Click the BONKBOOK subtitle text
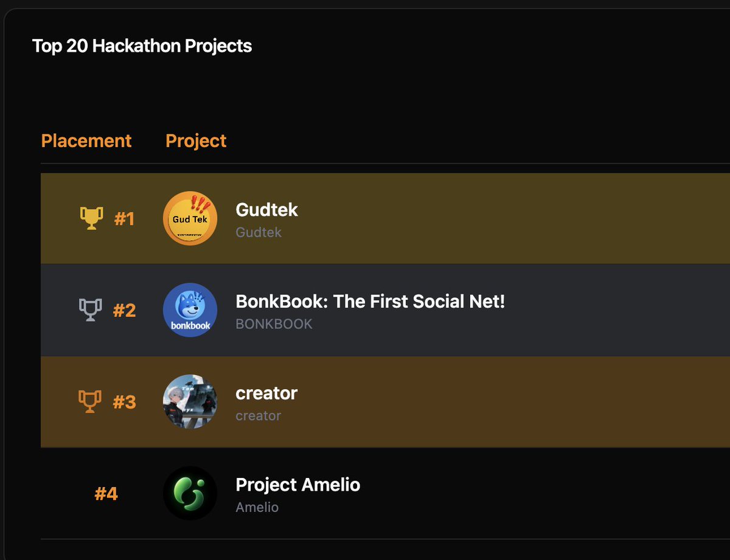 [274, 324]
